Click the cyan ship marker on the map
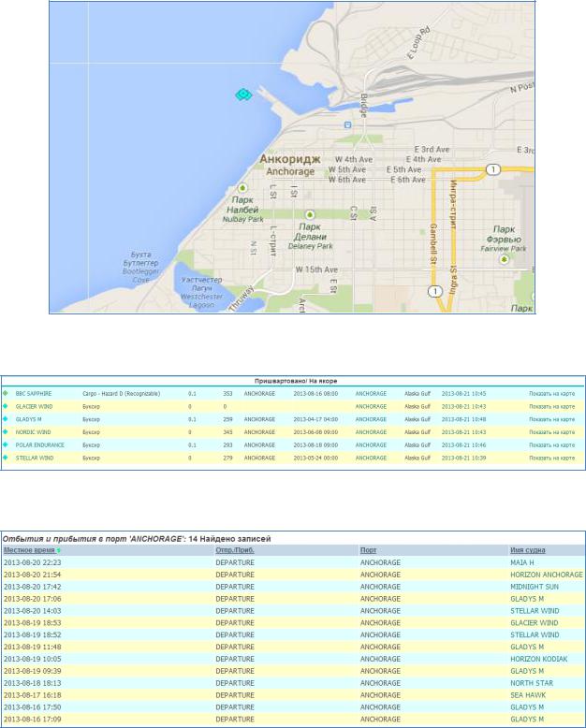This screenshot has width=586, height=728. (243, 95)
